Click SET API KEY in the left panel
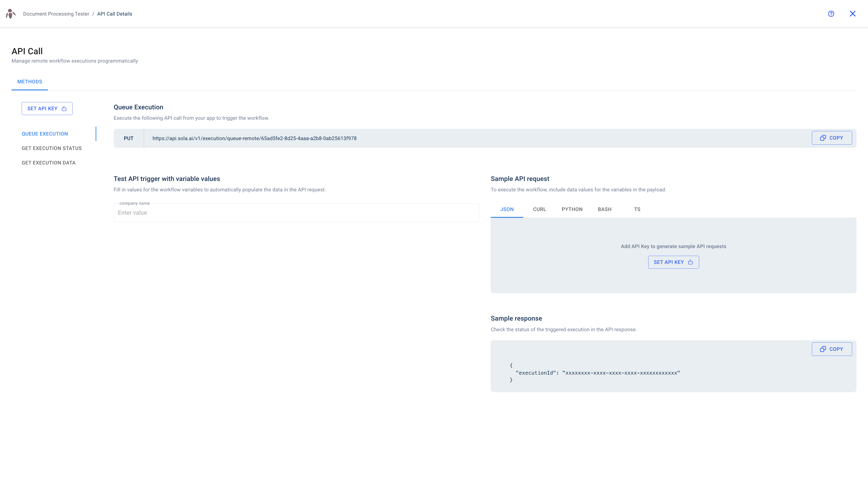 47,108
